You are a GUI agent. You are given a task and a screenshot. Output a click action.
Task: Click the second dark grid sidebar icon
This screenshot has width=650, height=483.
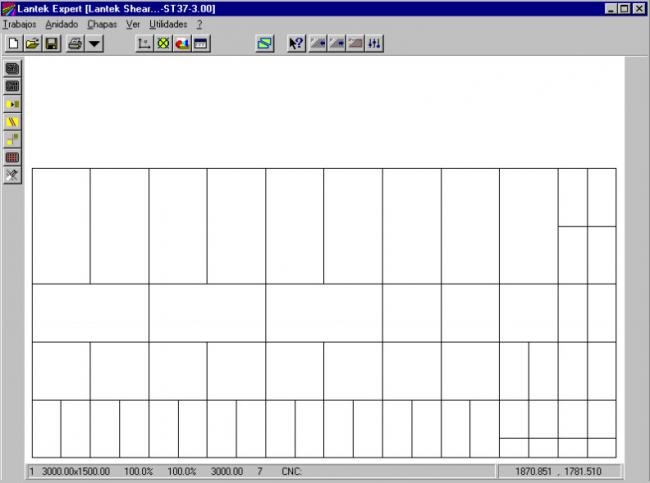pos(12,86)
